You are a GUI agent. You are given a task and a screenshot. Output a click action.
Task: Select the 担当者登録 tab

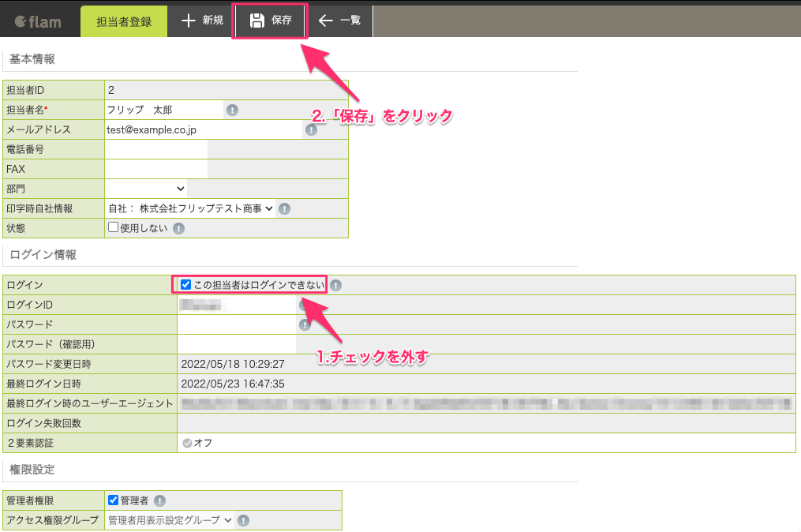click(124, 21)
